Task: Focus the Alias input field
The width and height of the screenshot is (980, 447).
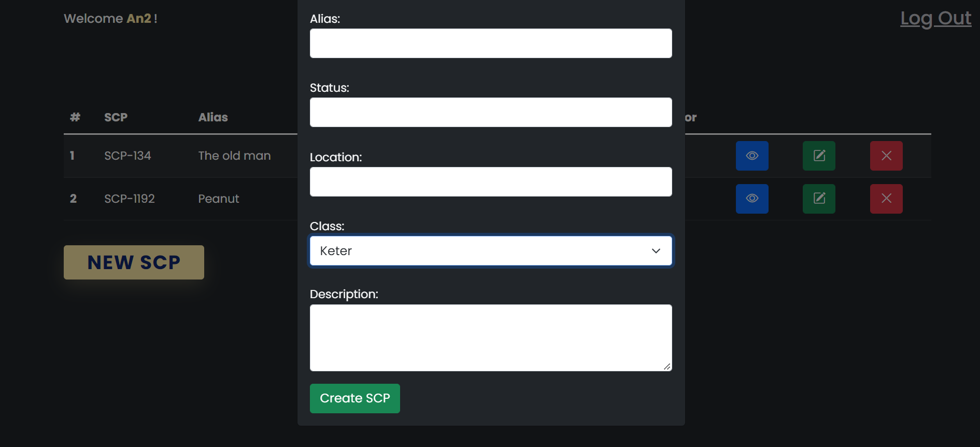Action: click(491, 44)
